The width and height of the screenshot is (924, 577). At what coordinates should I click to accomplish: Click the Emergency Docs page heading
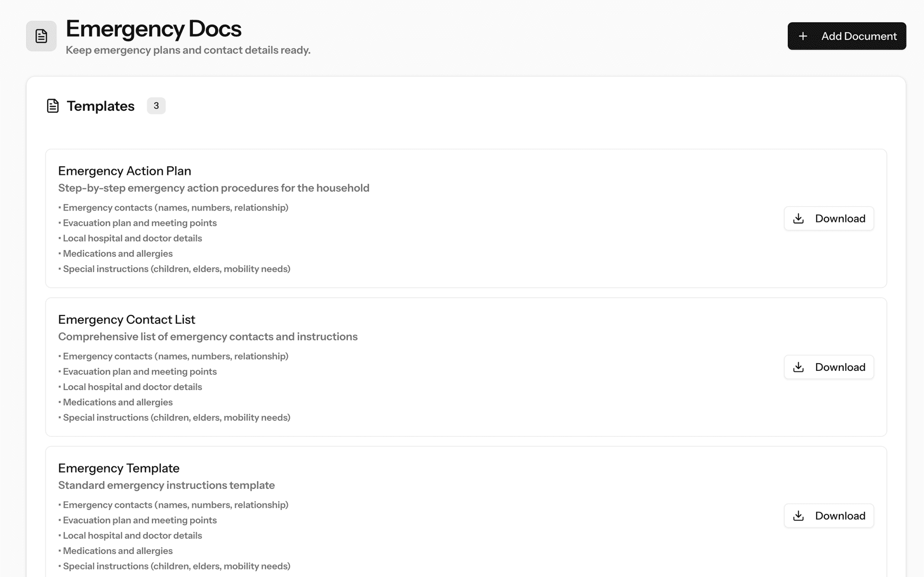coord(154,29)
